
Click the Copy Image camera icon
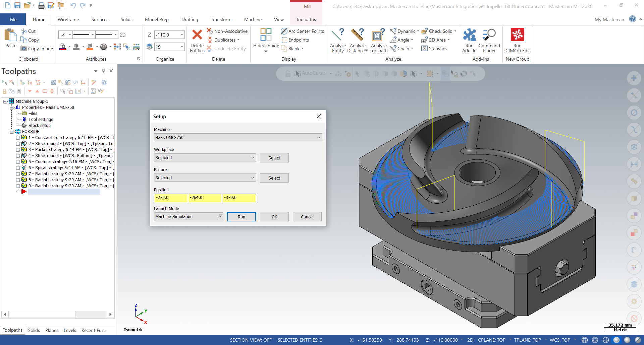coord(24,49)
